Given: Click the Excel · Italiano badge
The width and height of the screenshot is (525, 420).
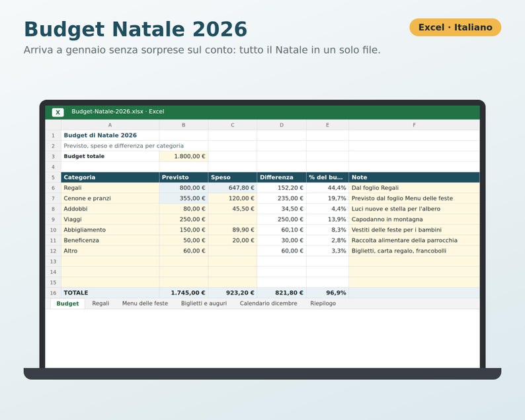Looking at the screenshot, I should [456, 27].
